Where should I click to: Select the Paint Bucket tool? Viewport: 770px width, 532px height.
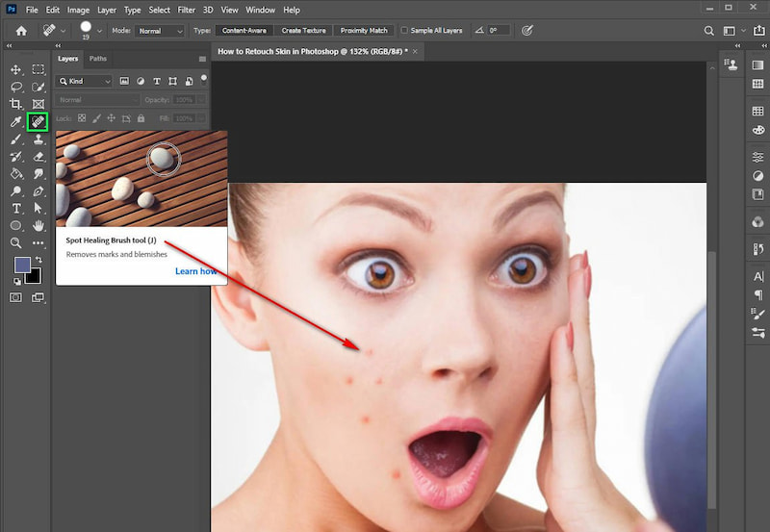tap(15, 174)
